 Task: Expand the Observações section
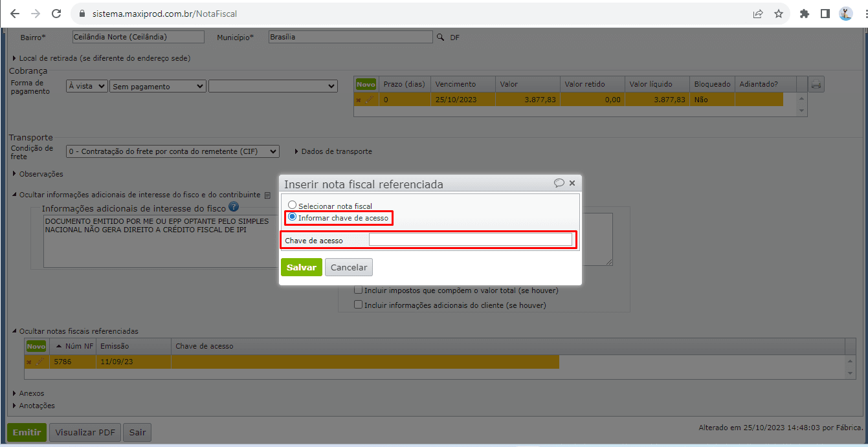[38, 174]
